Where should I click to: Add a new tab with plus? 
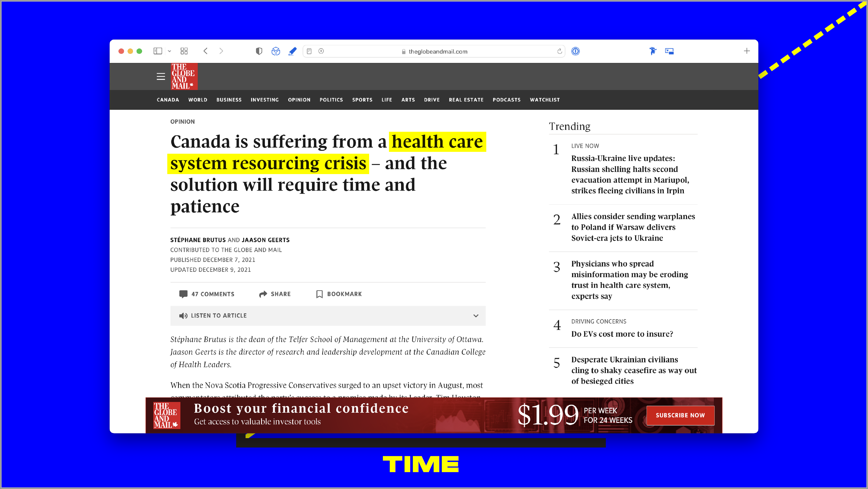747,51
